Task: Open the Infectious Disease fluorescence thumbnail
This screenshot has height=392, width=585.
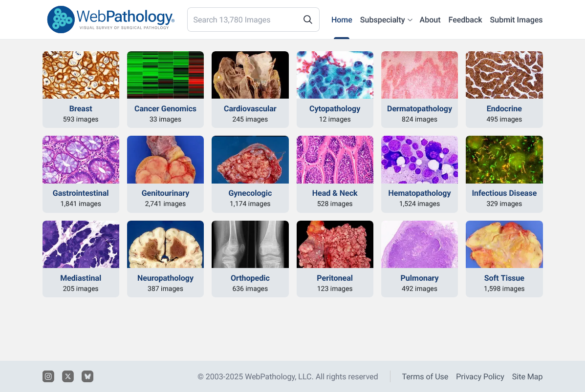Action: tap(504, 160)
